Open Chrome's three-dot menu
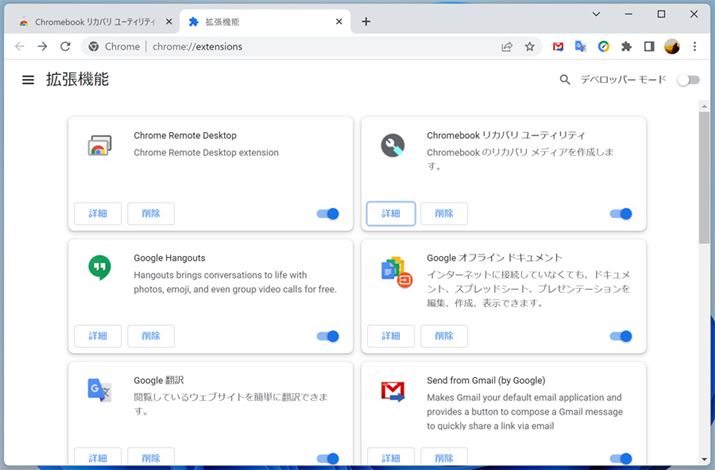 tap(695, 46)
